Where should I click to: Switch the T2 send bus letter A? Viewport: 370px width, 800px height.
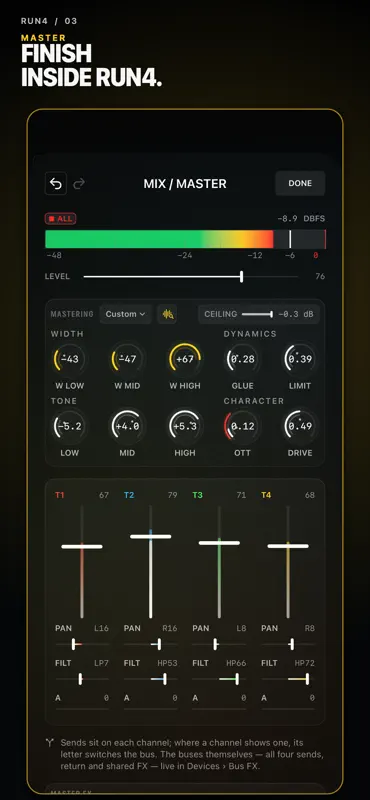click(x=127, y=697)
